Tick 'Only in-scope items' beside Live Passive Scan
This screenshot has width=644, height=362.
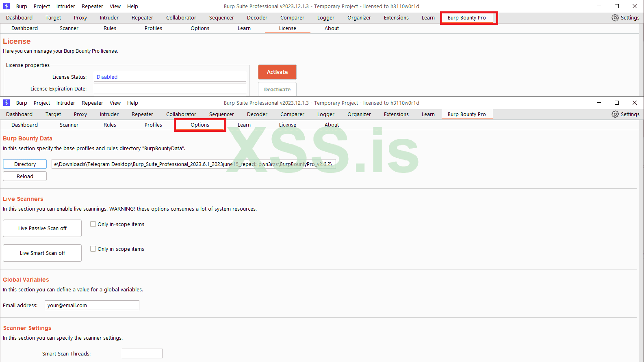[x=93, y=224]
